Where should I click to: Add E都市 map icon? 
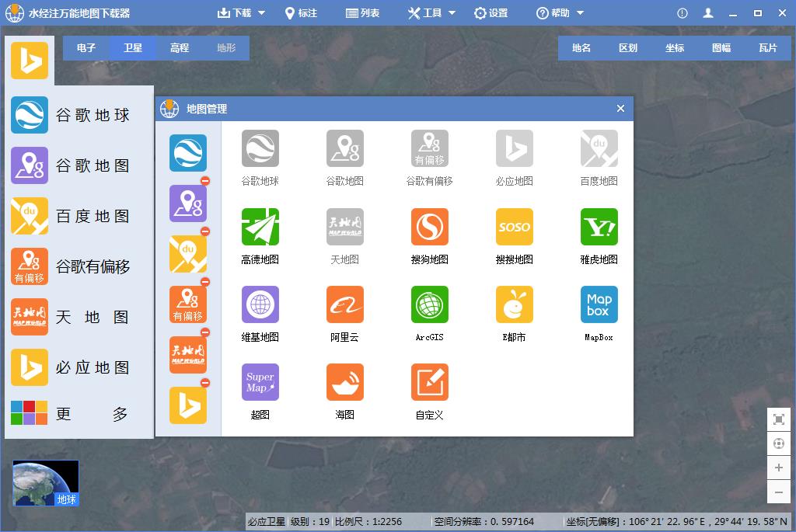(515, 304)
